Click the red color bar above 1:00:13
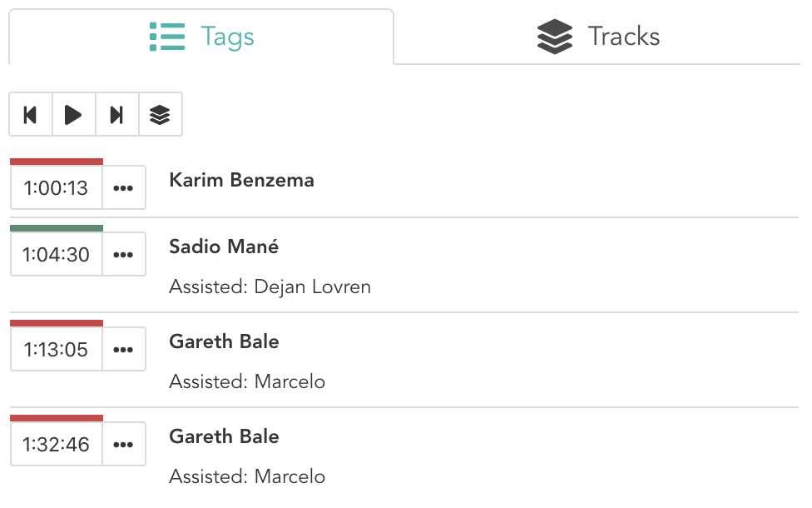The image size is (812, 508). [x=57, y=161]
